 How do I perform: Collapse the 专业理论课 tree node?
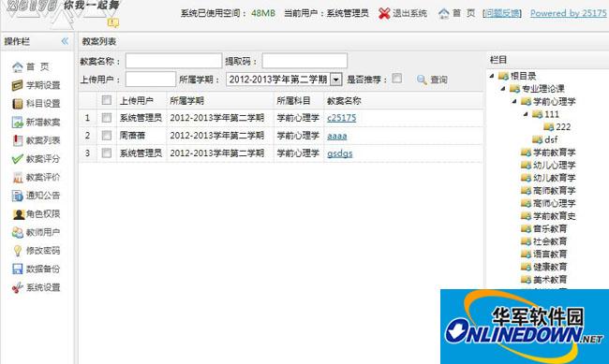click(x=503, y=89)
